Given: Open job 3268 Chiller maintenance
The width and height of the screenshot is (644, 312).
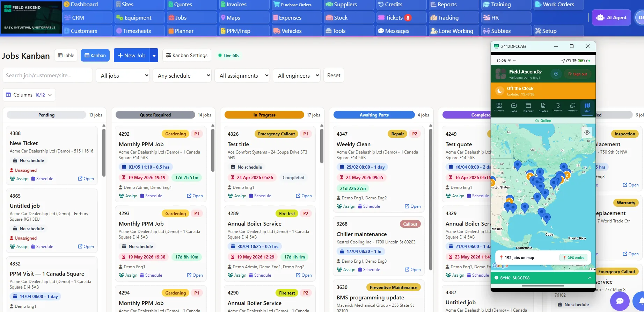Looking at the screenshot, I should click(413, 269).
